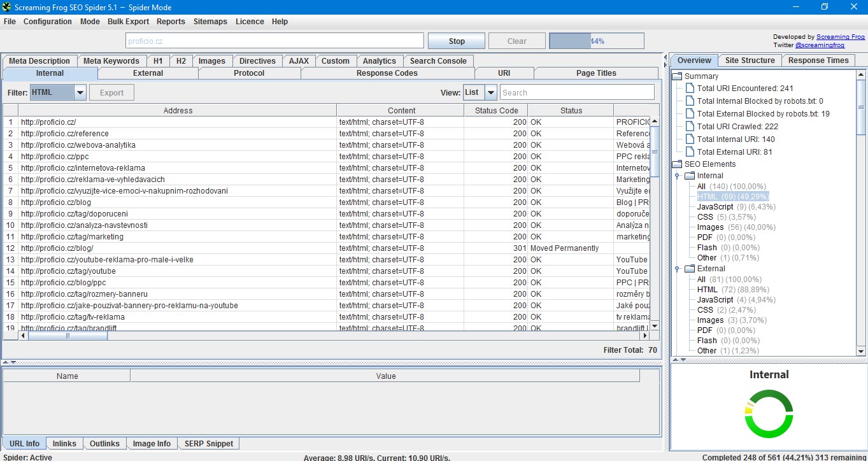868x461 pixels.
Task: Show the Outlinks tab in the bottom pane
Action: click(x=104, y=444)
